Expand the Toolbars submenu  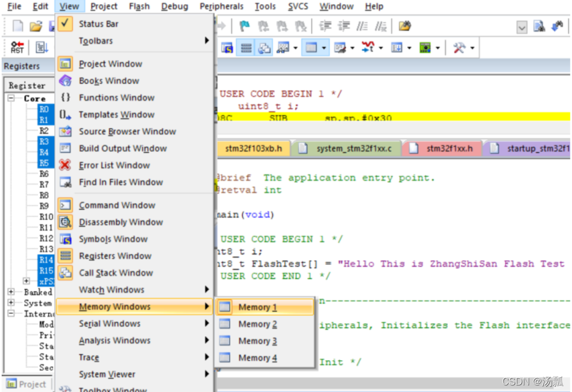coord(135,41)
